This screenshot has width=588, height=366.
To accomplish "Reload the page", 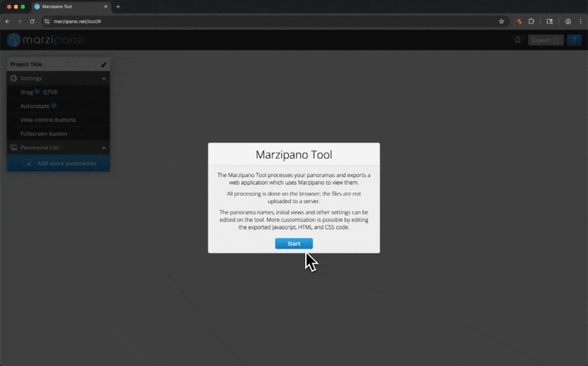I will point(32,21).
